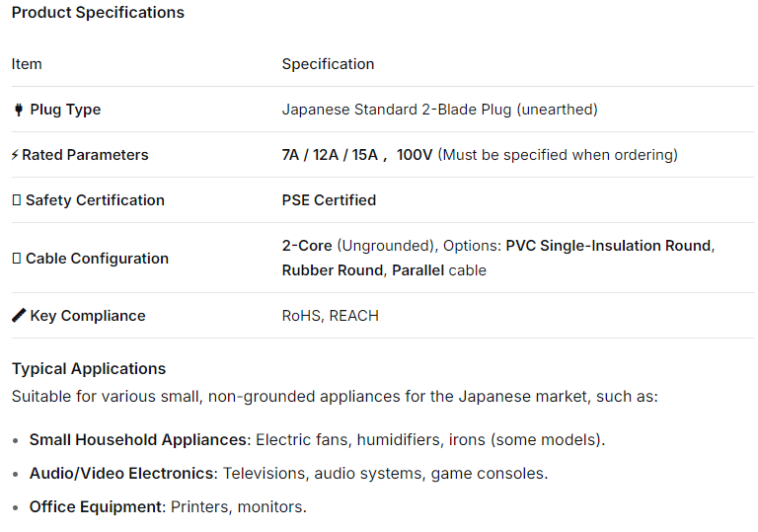Viewport: 758px width, 532px height.
Task: Click the Rubber Round cable option text
Action: [333, 270]
